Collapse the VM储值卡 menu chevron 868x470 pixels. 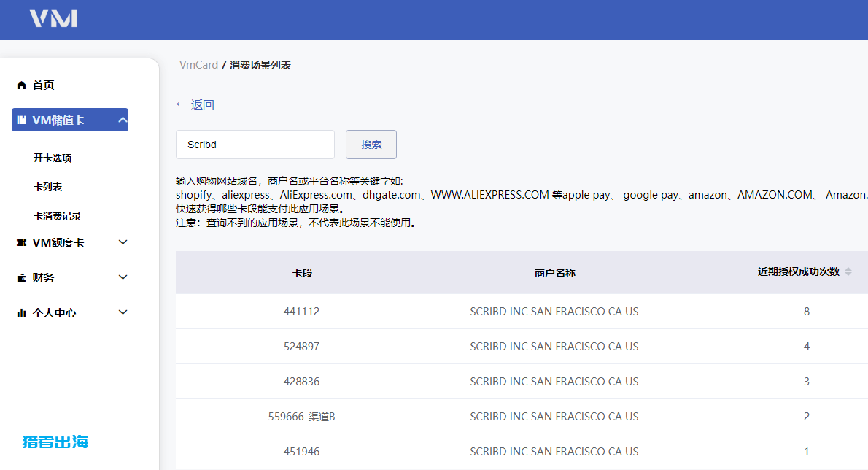pos(123,120)
